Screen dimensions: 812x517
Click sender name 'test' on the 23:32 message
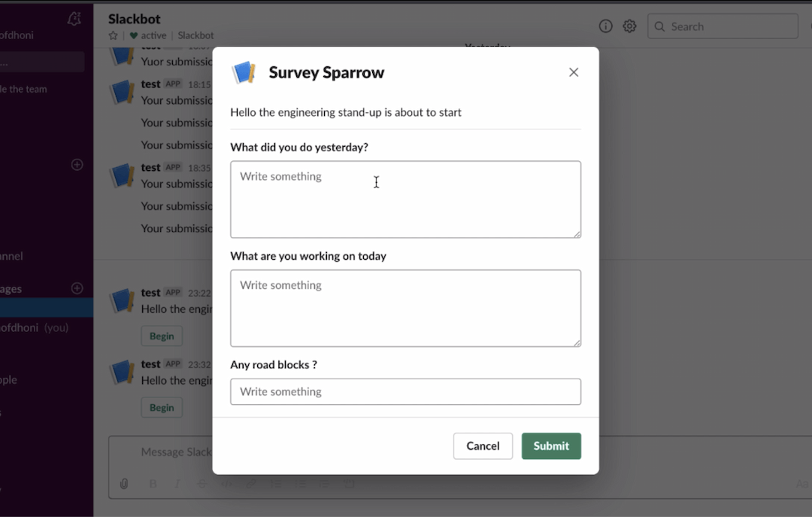click(x=150, y=364)
